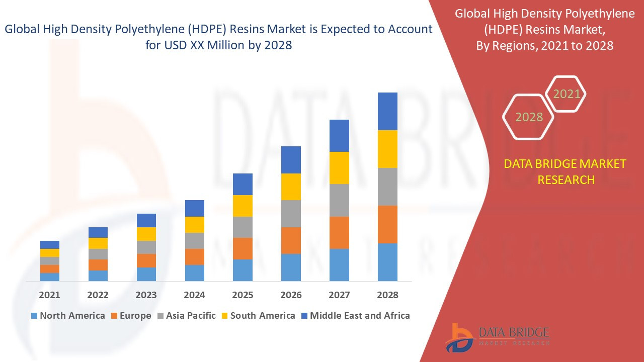
Task: Click the yellow South America segment of 2027 bar
Action: 339,168
